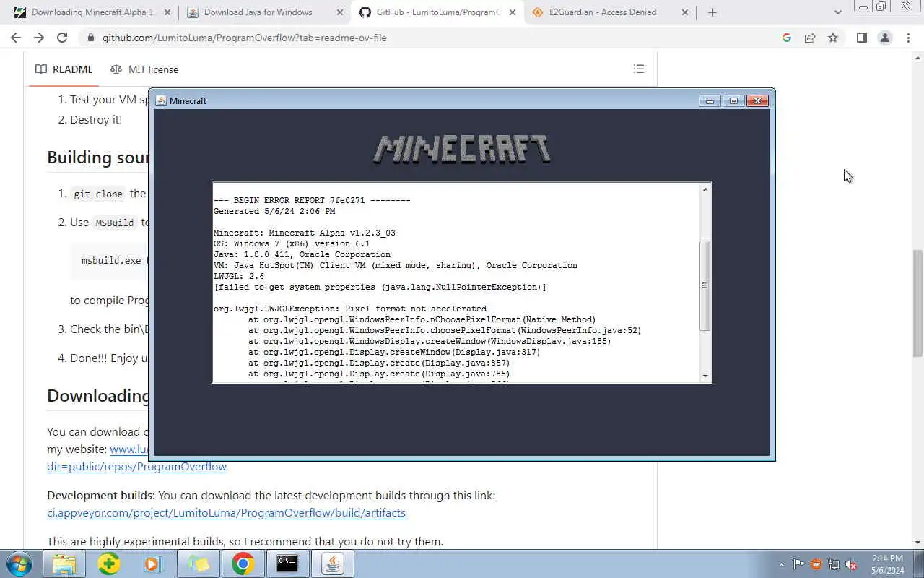Go forward using browser forward arrow

[x=39, y=38]
